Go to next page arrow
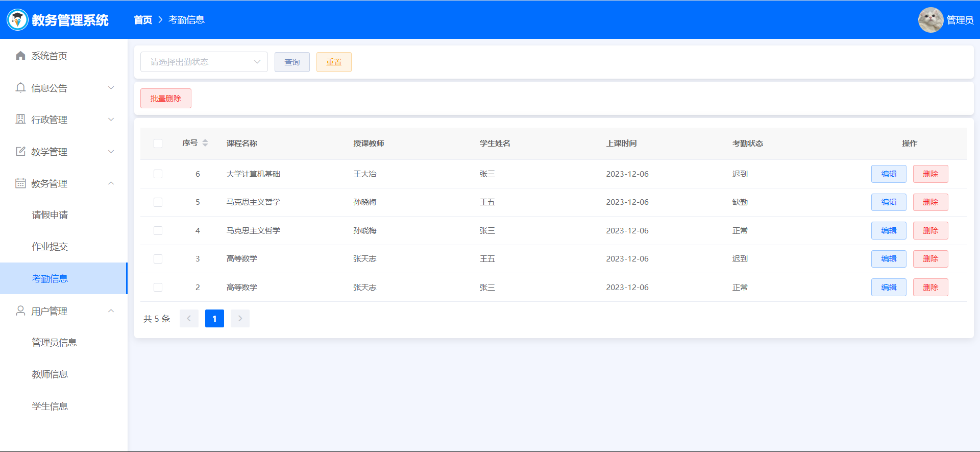This screenshot has width=980, height=452. [x=240, y=318]
